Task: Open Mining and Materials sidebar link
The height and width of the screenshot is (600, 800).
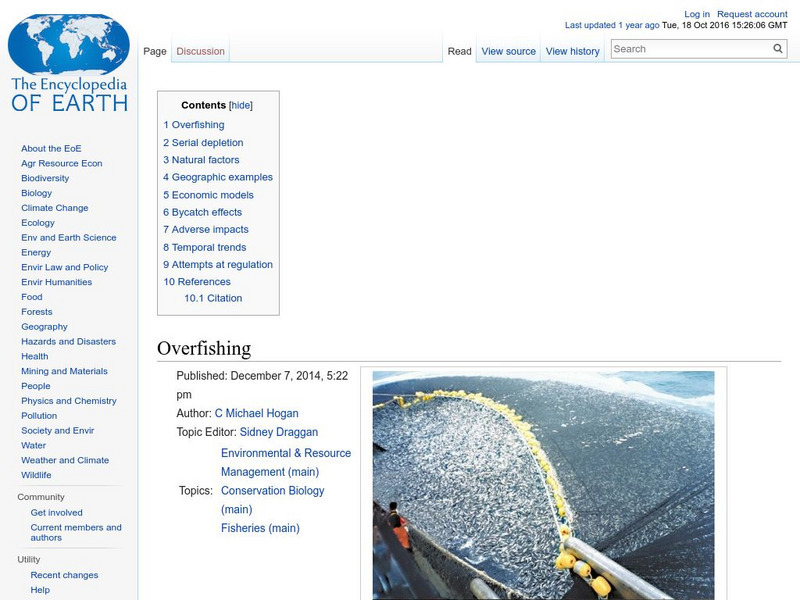Action: point(64,371)
